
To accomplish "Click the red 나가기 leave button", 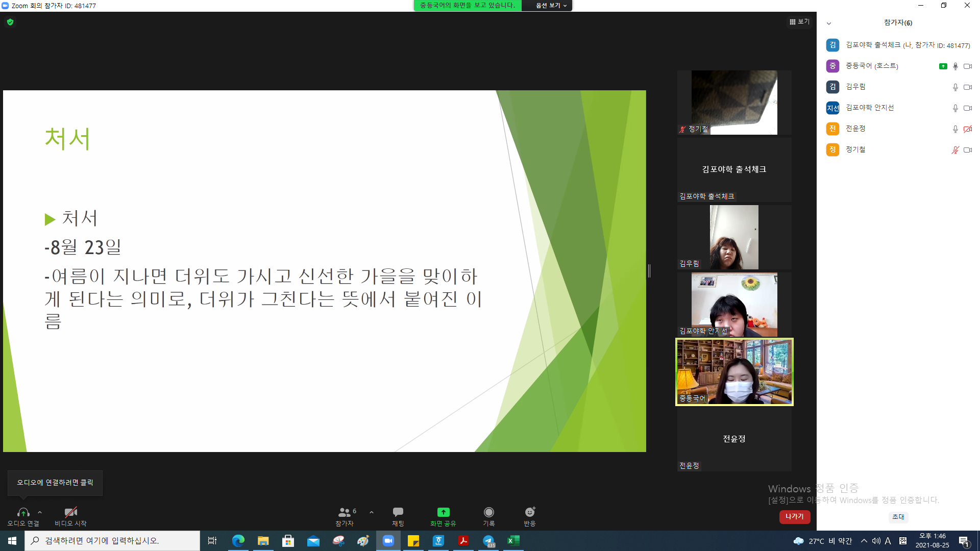I will pos(795,516).
